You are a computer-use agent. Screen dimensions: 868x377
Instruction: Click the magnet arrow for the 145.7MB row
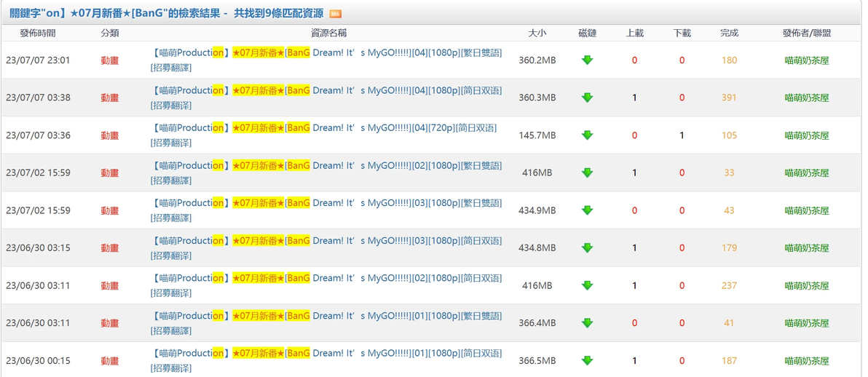click(588, 135)
